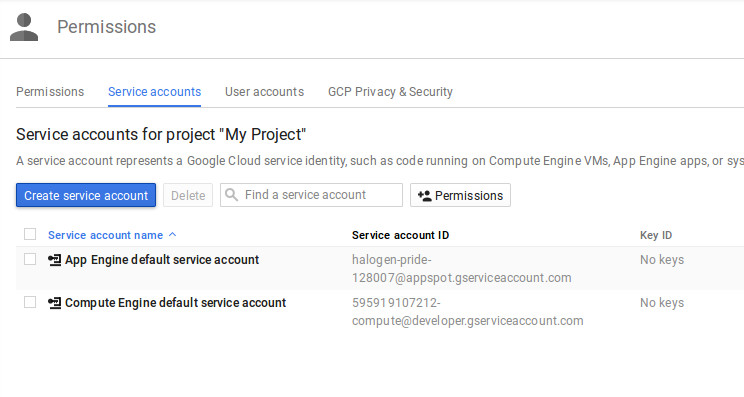Click the Delete button
Viewport: 744px width, 397px height.
[x=188, y=195]
